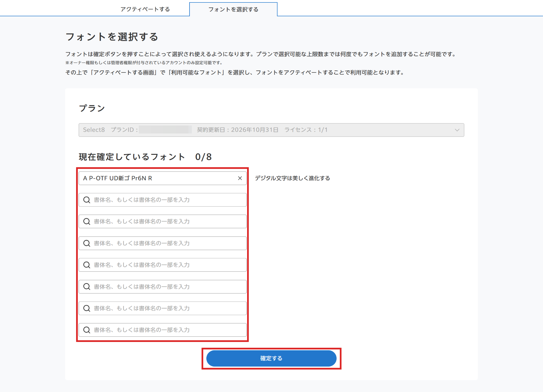Click search icon in fifth font field
Viewport: 543px width, 392px height.
click(87, 265)
